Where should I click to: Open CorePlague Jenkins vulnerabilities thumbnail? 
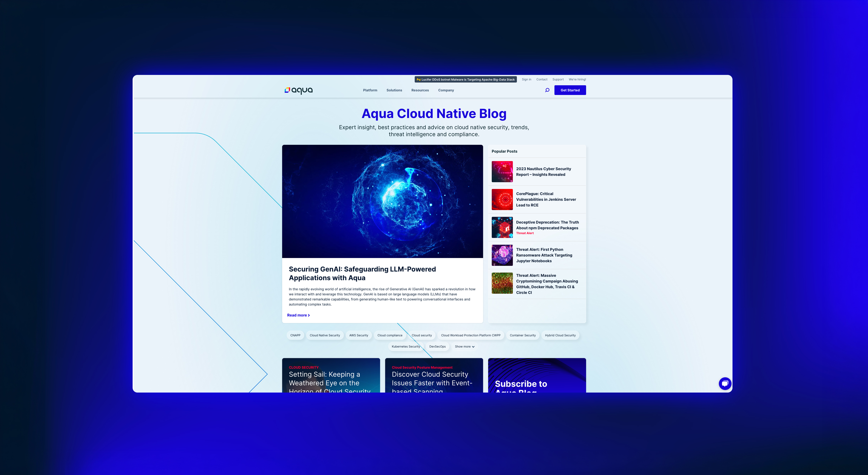(x=502, y=200)
